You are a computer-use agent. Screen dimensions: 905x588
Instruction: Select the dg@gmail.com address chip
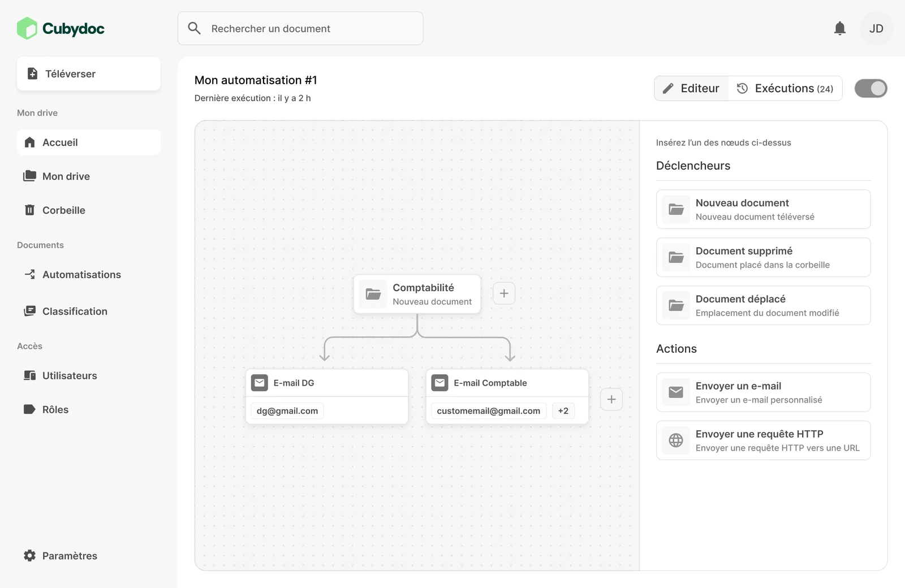pos(287,411)
